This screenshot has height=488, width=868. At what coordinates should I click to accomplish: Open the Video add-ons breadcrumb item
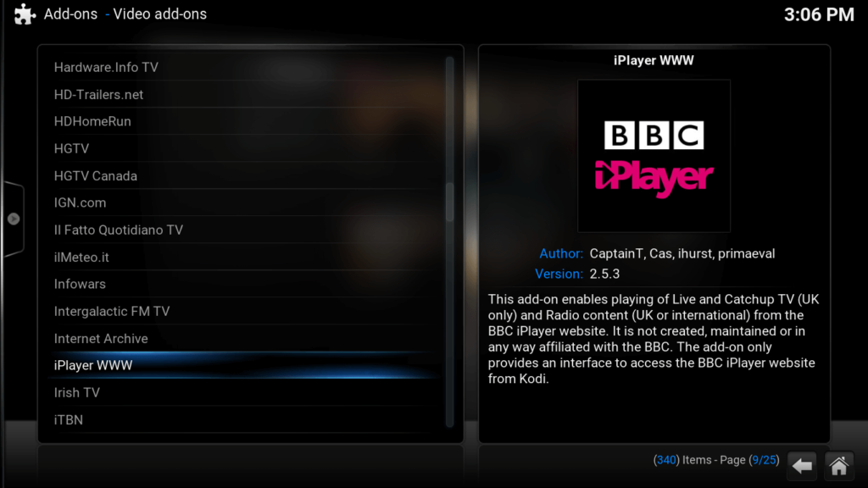[159, 14]
